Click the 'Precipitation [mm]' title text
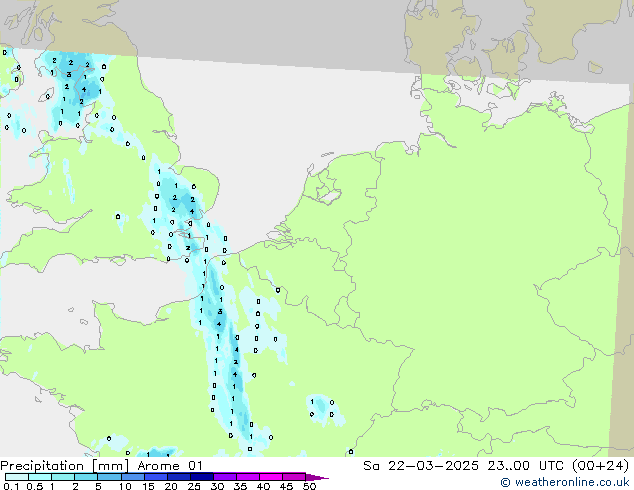The image size is (634, 490). pyautogui.click(x=65, y=466)
